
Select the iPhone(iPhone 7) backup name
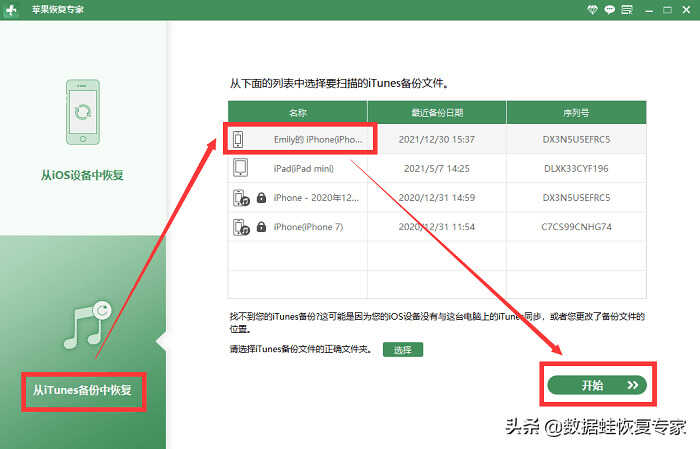click(308, 227)
